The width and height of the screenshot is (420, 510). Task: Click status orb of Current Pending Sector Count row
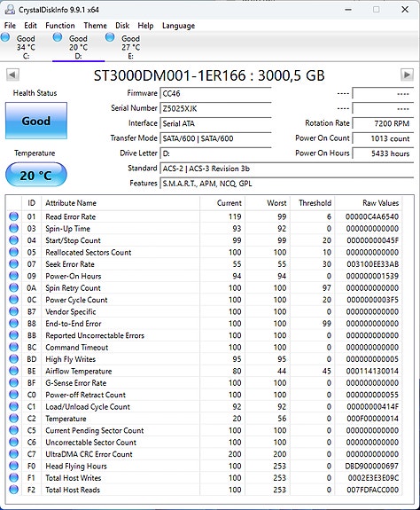(13, 430)
